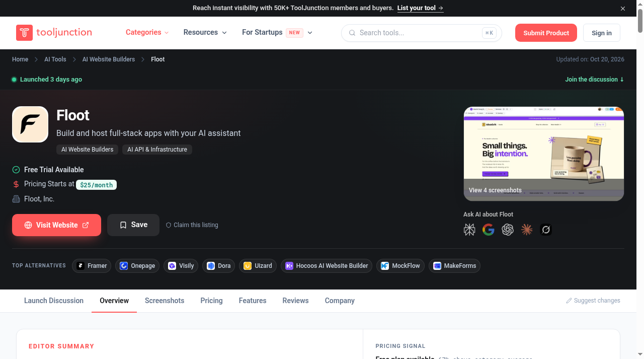The width and height of the screenshot is (644, 359).
Task: Open Hocoos AI Website Builder alternative
Action: tap(327, 266)
